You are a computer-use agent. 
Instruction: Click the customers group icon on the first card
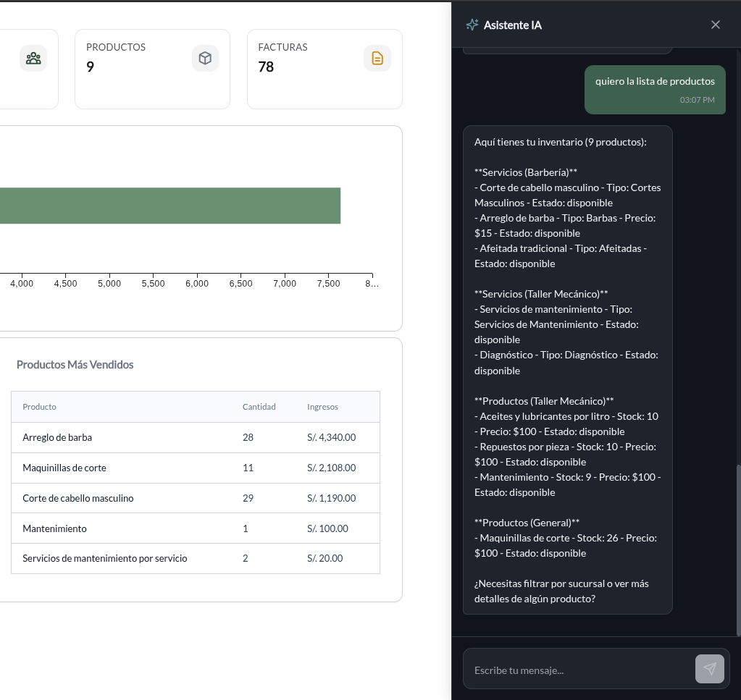tap(33, 57)
